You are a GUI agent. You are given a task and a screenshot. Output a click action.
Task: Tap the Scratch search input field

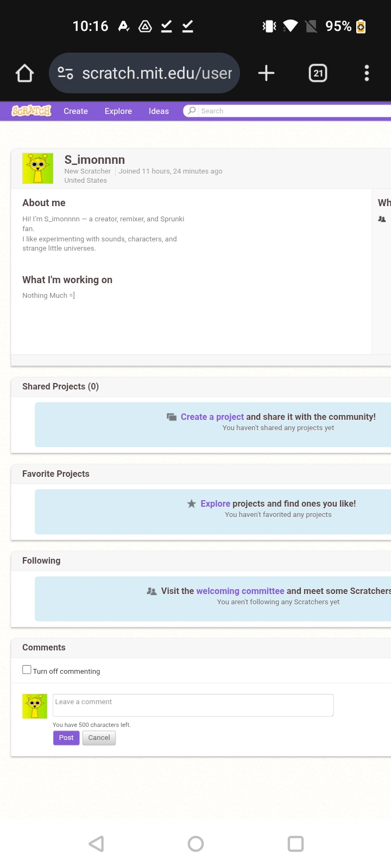[293, 111]
